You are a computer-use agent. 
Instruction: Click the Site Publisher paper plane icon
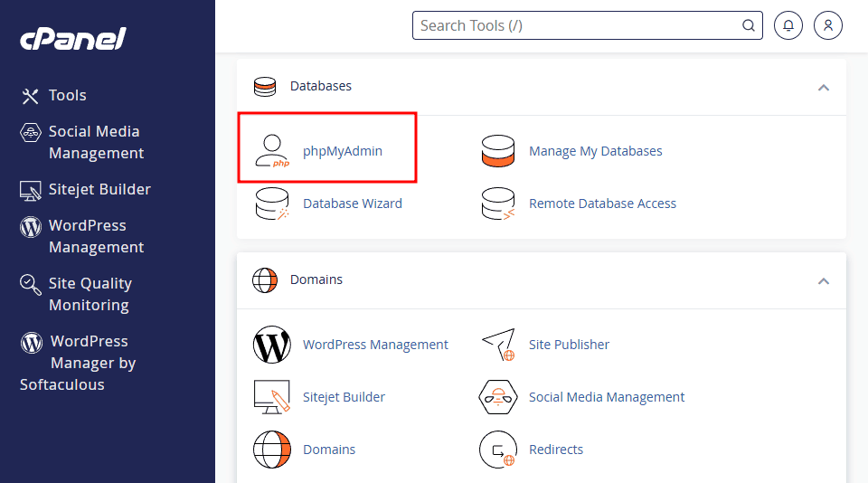pyautogui.click(x=498, y=345)
